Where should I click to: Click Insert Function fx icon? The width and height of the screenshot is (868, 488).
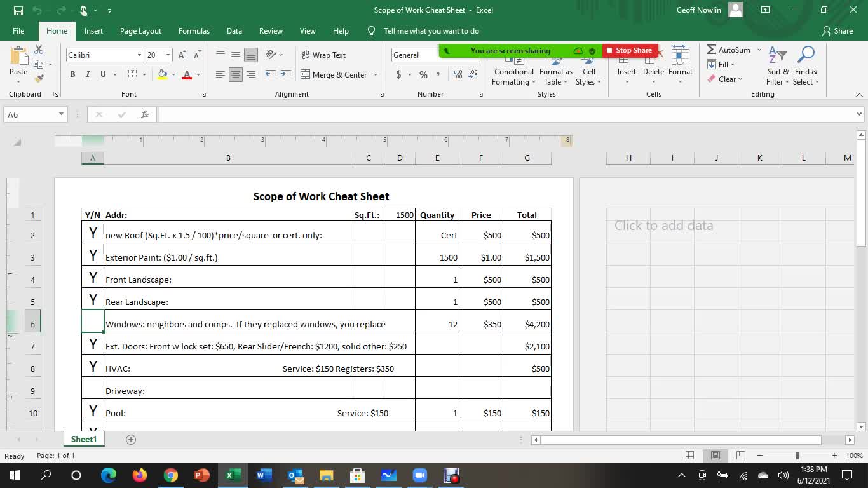[x=145, y=114]
